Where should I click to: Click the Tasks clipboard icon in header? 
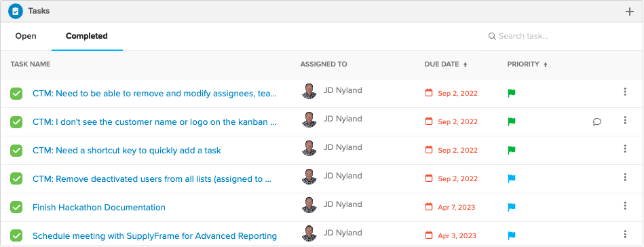(x=16, y=11)
